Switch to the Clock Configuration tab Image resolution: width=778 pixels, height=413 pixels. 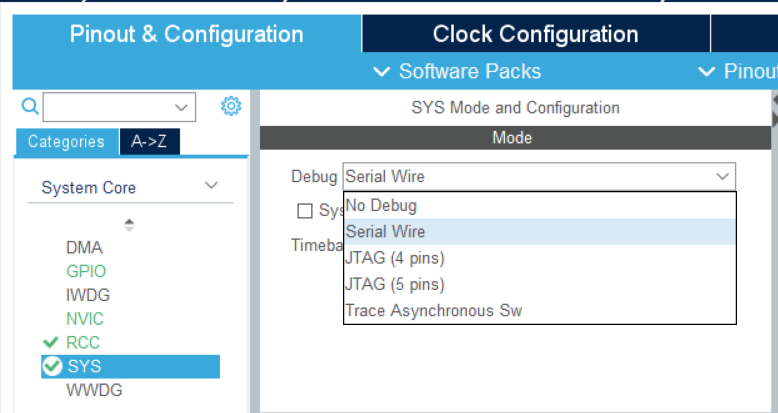535,34
